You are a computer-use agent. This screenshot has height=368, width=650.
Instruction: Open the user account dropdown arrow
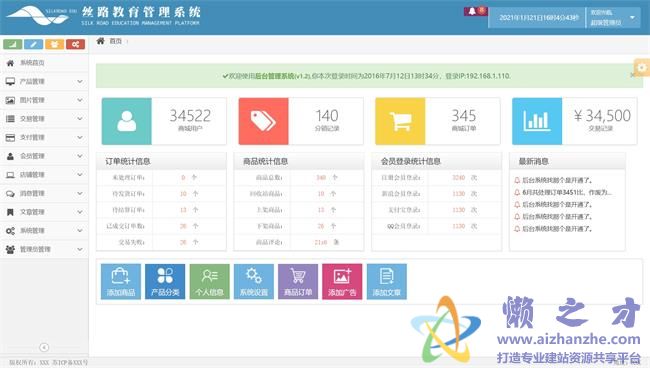click(x=632, y=17)
